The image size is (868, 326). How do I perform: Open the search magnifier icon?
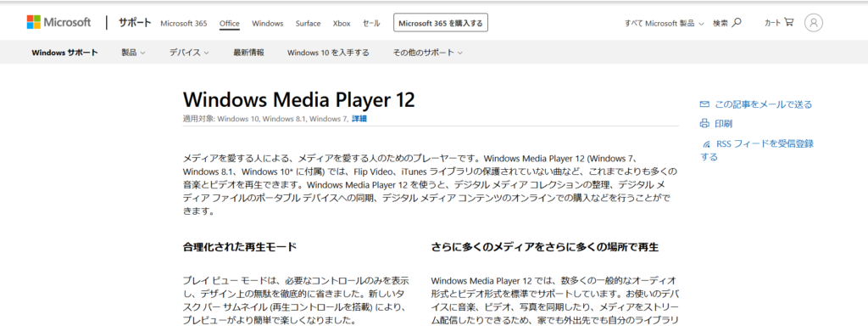(x=737, y=23)
